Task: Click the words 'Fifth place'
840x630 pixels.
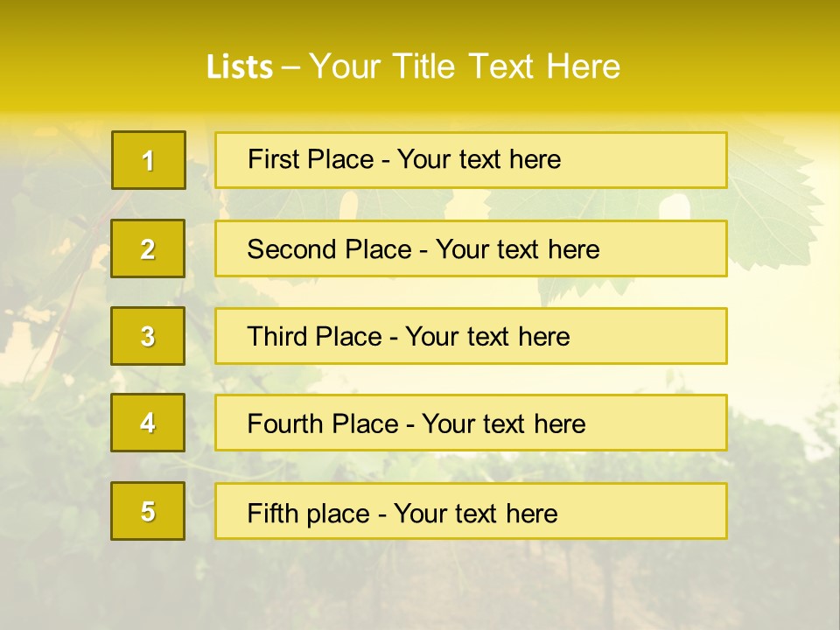Action: (309, 514)
